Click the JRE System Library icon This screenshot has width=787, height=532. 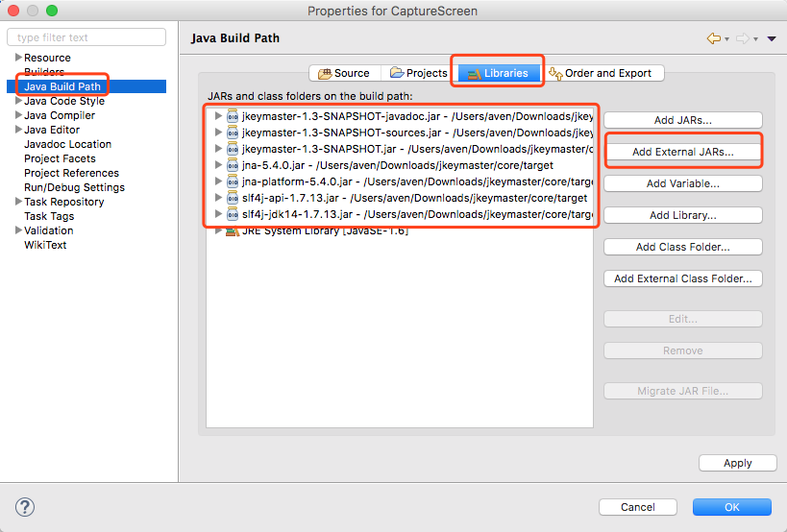[233, 230]
